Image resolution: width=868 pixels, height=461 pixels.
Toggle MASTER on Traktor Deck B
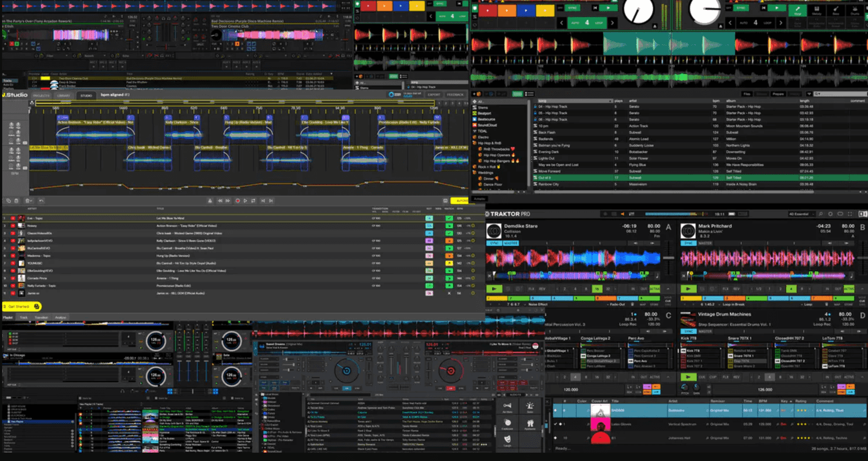[705, 243]
